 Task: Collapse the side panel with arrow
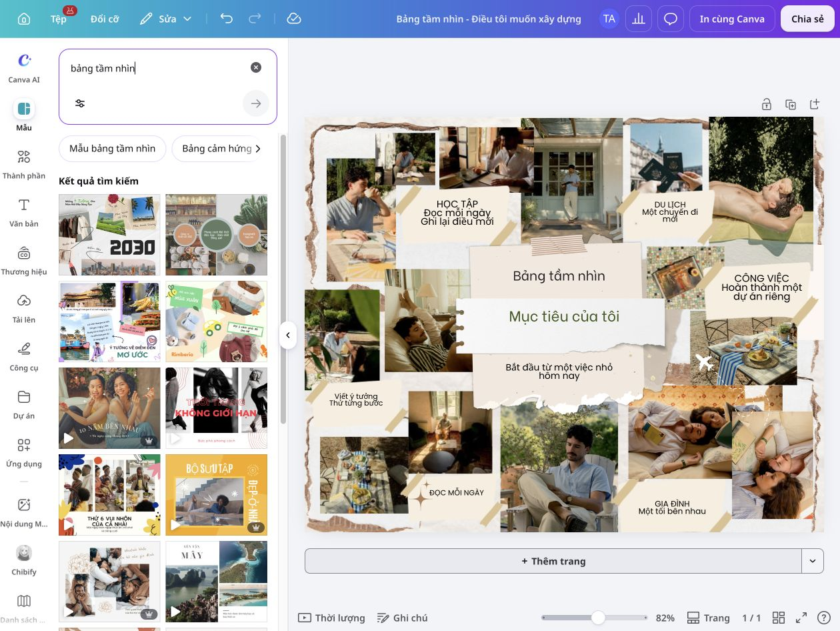(287, 335)
